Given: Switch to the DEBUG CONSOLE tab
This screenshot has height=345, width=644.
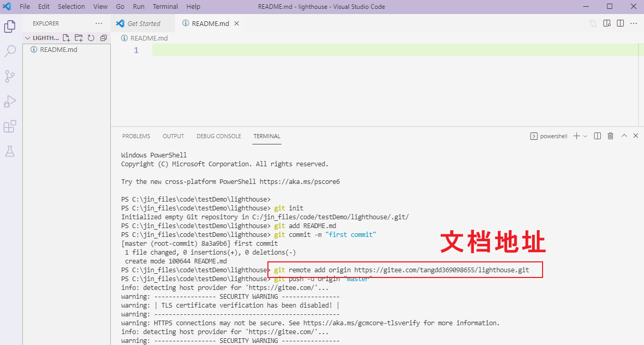Looking at the screenshot, I should tap(218, 136).
